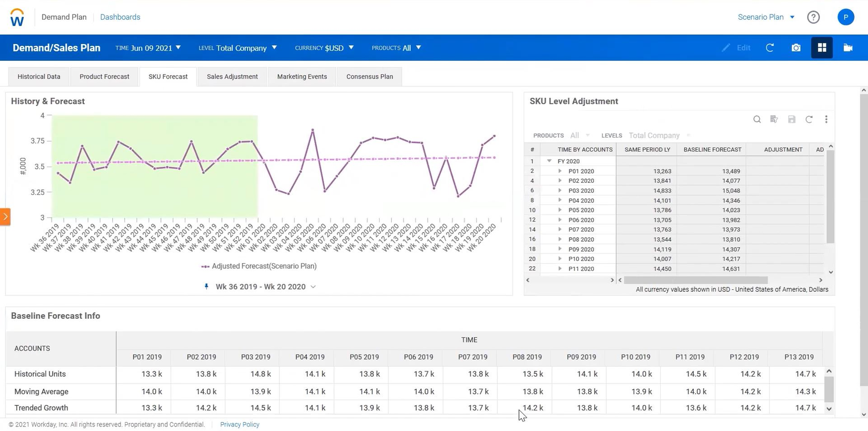Open the Scenario Plan dropdown
868x431 pixels.
click(x=766, y=17)
